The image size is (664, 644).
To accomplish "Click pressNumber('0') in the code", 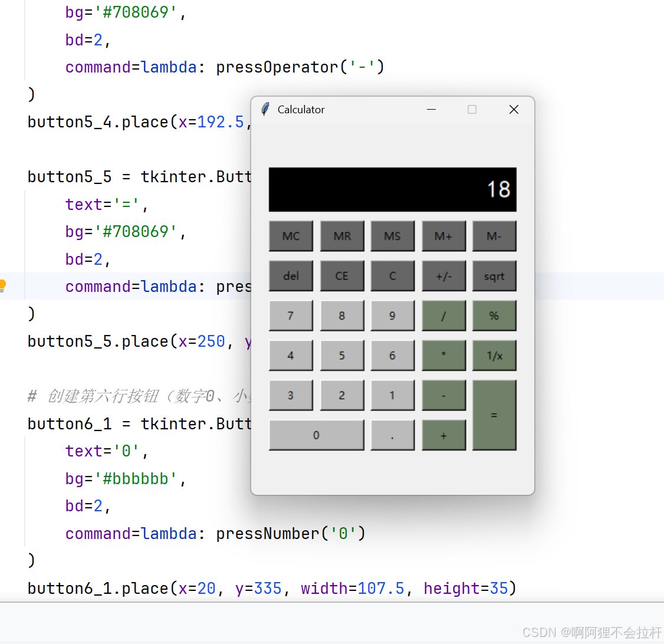I will 291,534.
